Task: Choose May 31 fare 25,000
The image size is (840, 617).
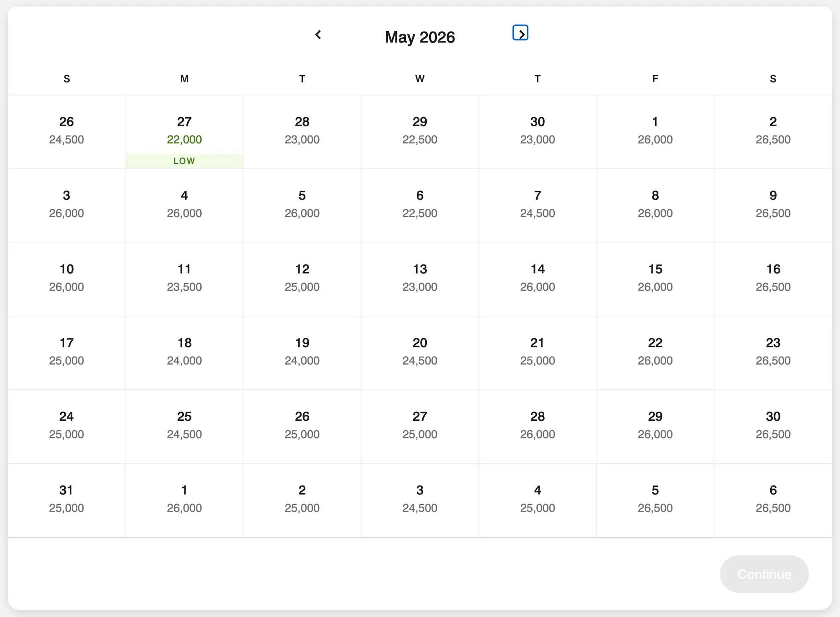Action: point(67,500)
